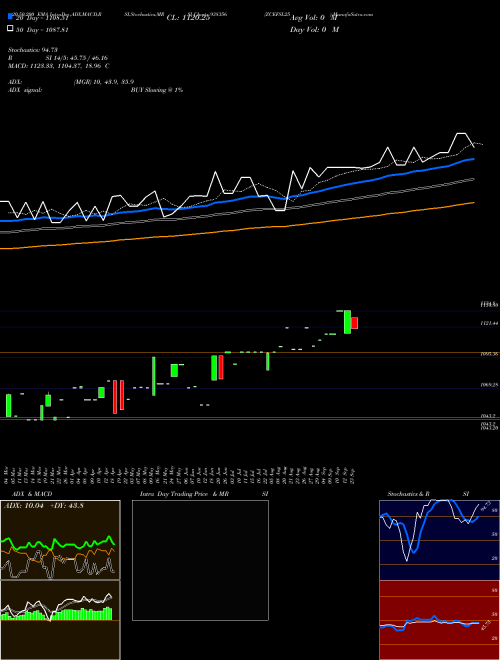Click the Intra Day Trading Price & MRSI title
This screenshot has height=660, width=500.
204,494
